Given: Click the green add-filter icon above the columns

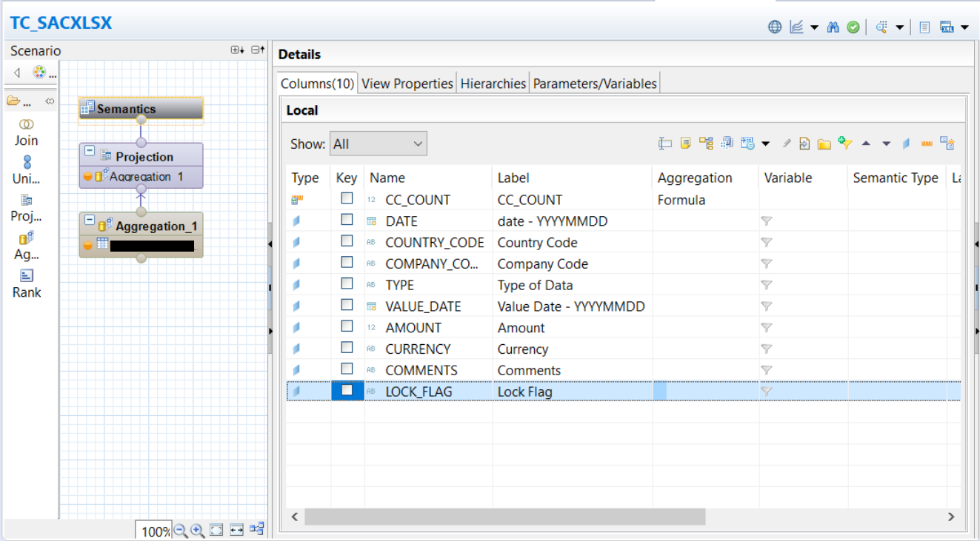Looking at the screenshot, I should pos(845,143).
